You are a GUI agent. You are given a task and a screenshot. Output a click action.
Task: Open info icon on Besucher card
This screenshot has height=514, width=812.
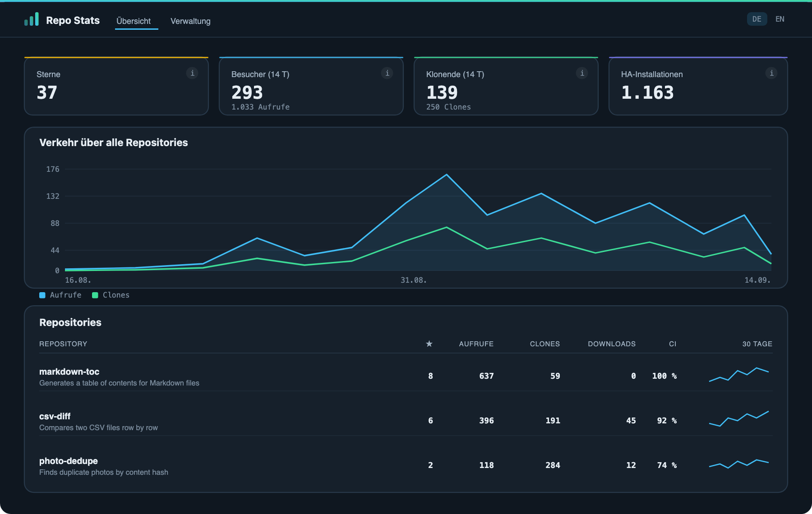click(387, 73)
